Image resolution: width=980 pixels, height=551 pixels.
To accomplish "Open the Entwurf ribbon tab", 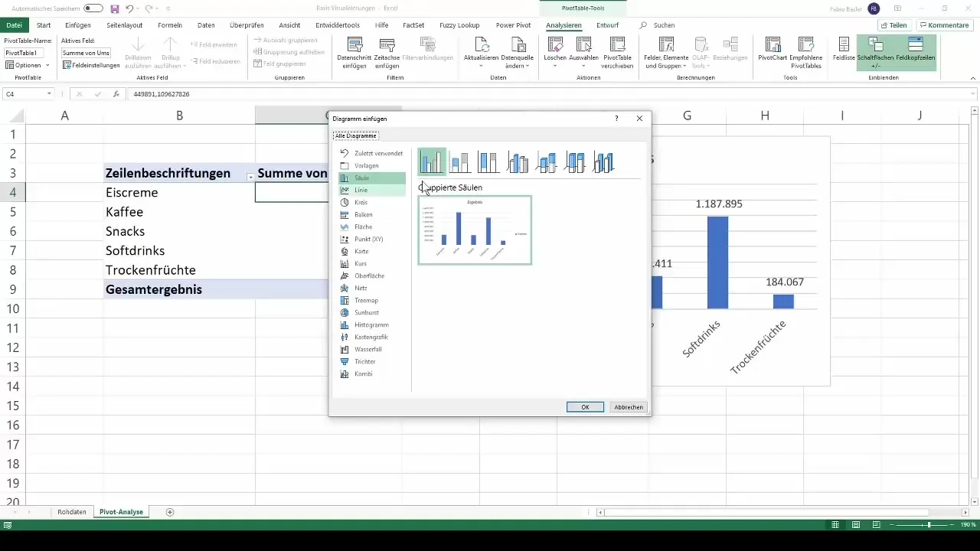I will tap(607, 25).
